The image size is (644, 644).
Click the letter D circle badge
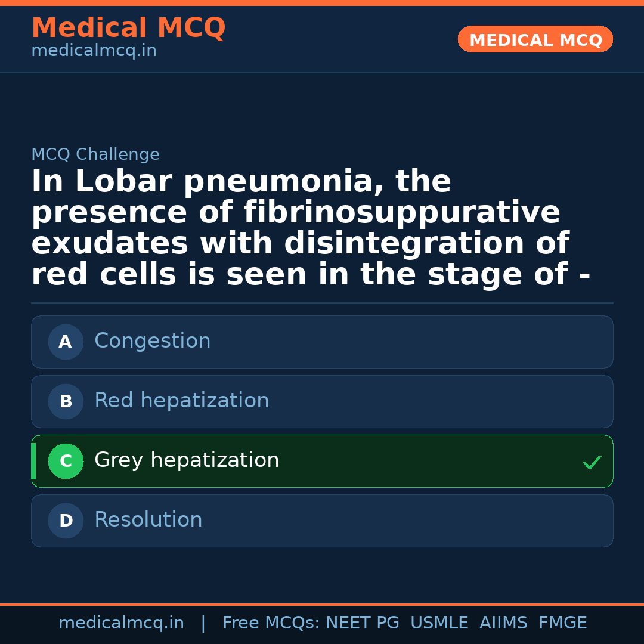point(66,521)
